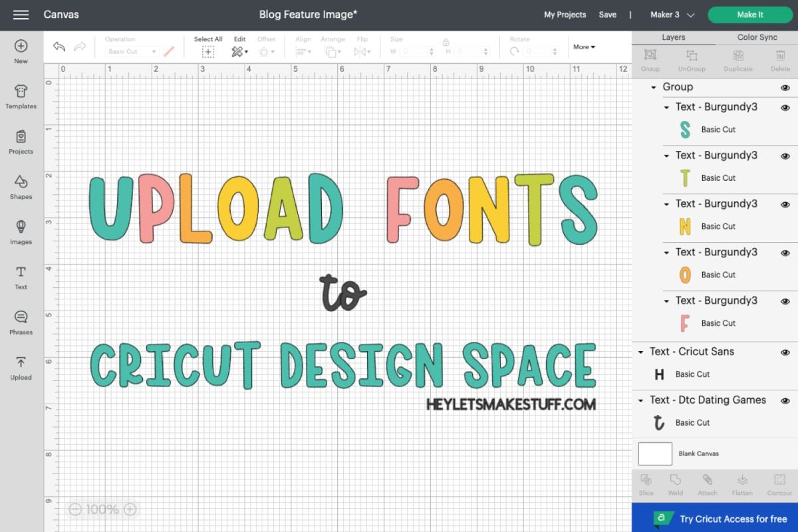
Task: Click Try Cricut Access for free
Action: pyautogui.click(x=715, y=519)
